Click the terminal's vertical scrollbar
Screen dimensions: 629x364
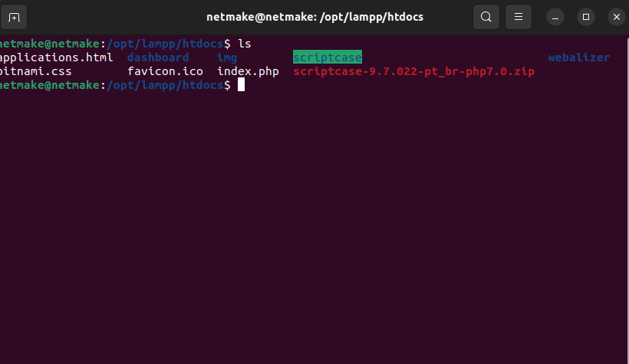pos(627,199)
